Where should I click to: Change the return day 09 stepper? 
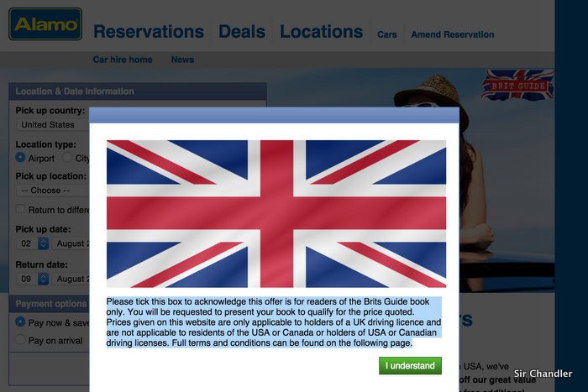coord(43,279)
